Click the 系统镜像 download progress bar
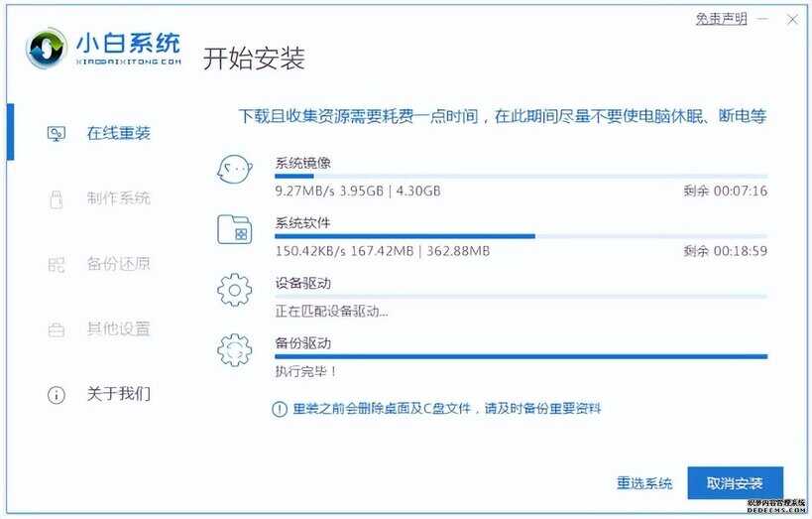812x519 pixels. [x=521, y=177]
